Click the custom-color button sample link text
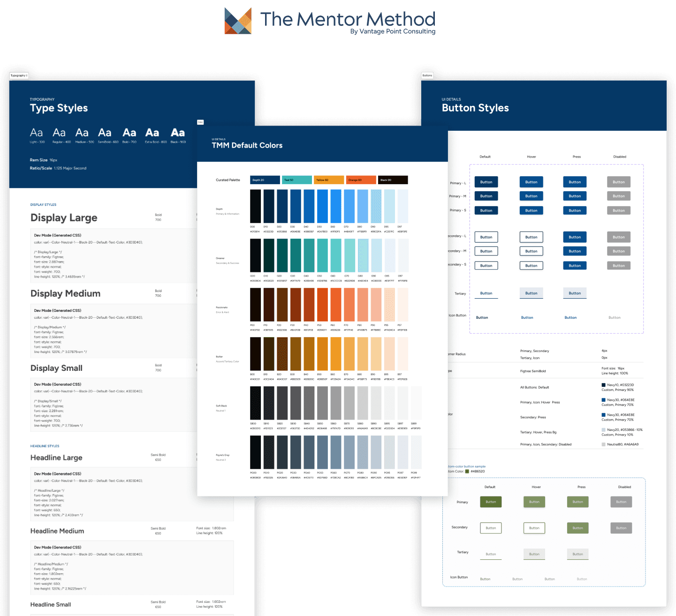 pos(467,466)
